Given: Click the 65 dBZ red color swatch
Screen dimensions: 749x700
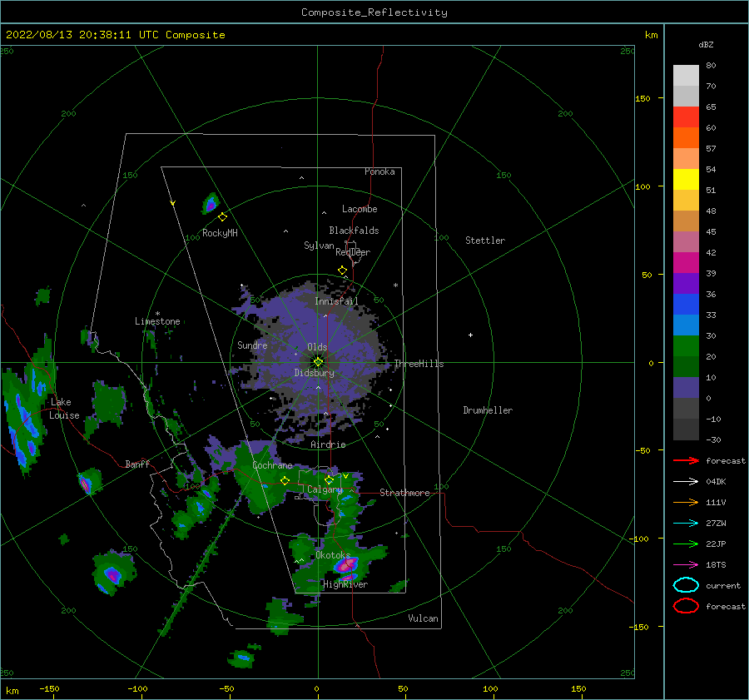Looking at the screenshot, I should (686, 117).
